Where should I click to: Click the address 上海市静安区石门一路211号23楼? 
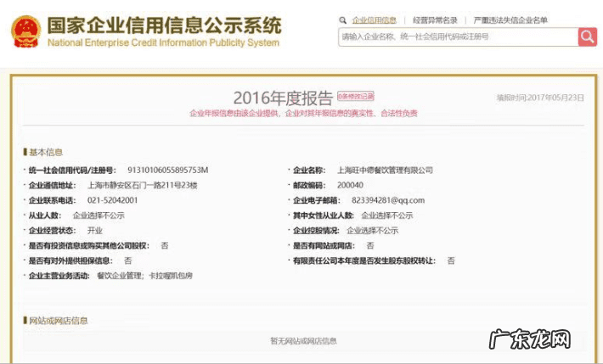(143, 185)
